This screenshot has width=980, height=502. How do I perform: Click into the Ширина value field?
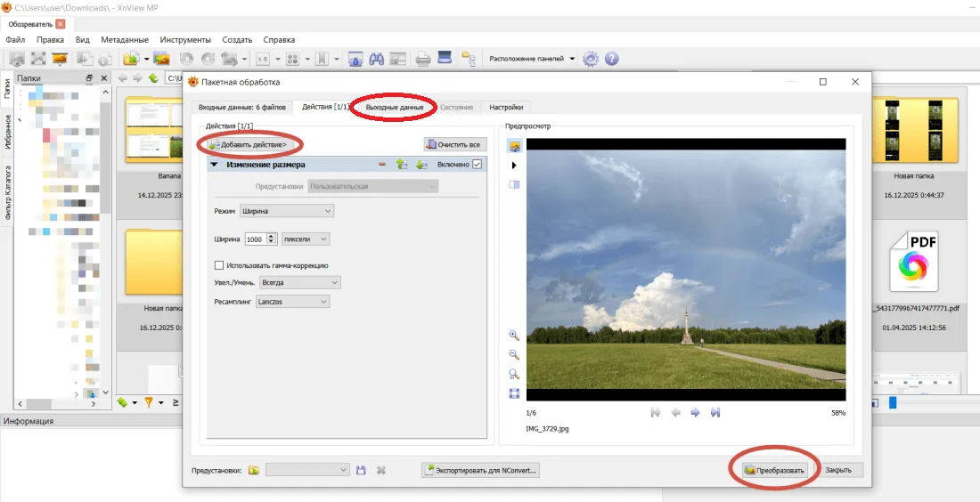click(254, 239)
